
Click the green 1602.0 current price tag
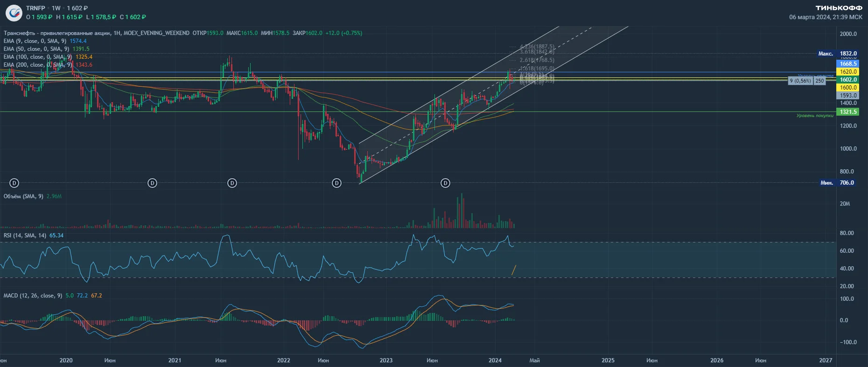tap(848, 80)
